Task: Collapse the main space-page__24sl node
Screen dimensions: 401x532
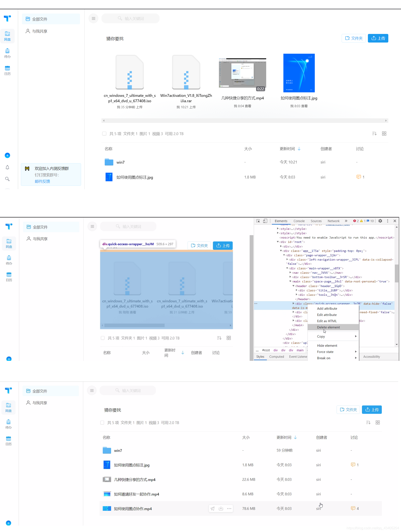Action: pos(290,281)
